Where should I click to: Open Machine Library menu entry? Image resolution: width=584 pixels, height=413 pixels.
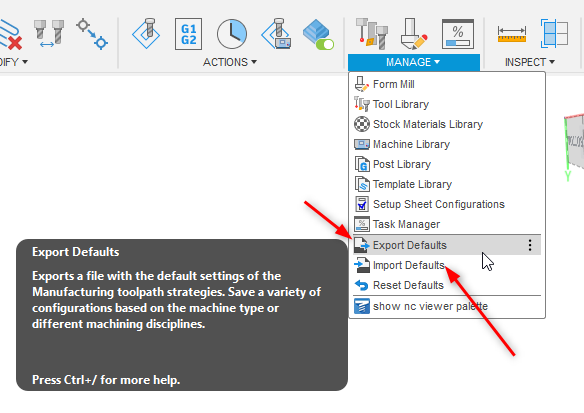pos(446,144)
